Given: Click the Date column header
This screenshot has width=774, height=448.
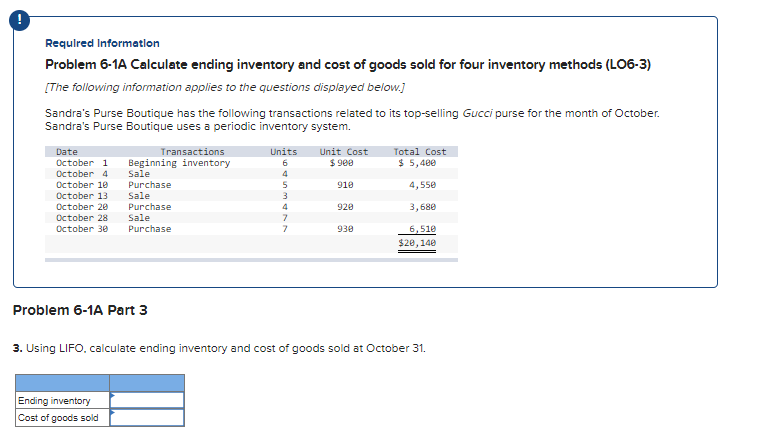Looking at the screenshot, I should click(67, 152).
